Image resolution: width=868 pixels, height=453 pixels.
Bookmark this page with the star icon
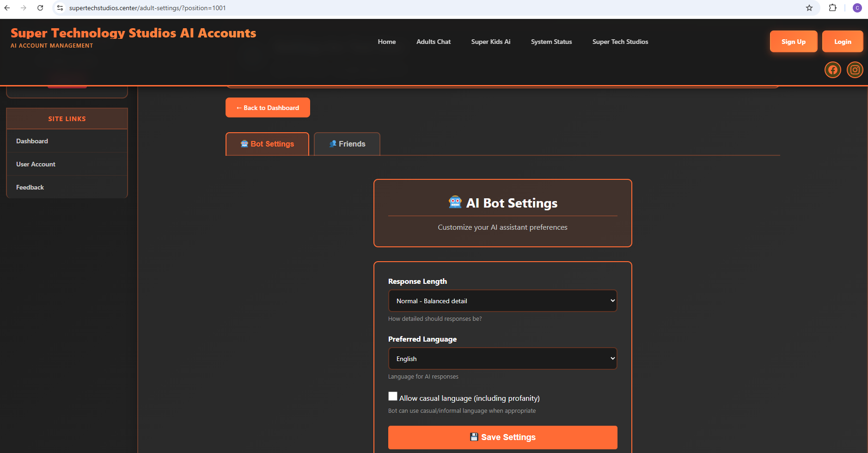click(809, 8)
